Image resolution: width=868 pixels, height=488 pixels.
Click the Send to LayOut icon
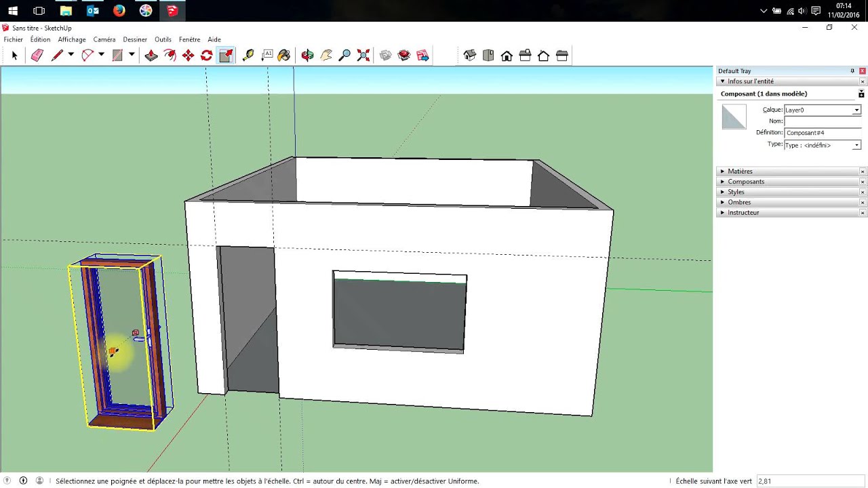pyautogui.click(x=423, y=56)
